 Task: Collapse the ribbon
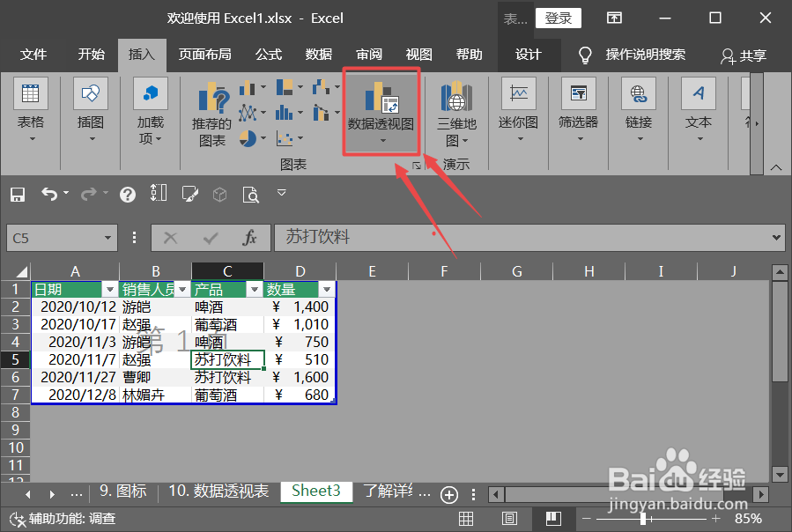point(776,167)
